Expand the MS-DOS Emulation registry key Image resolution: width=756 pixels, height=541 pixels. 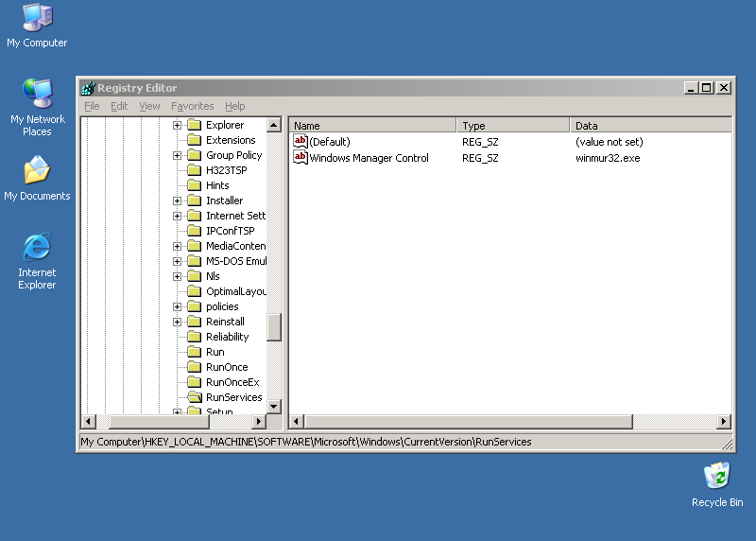coord(177,261)
